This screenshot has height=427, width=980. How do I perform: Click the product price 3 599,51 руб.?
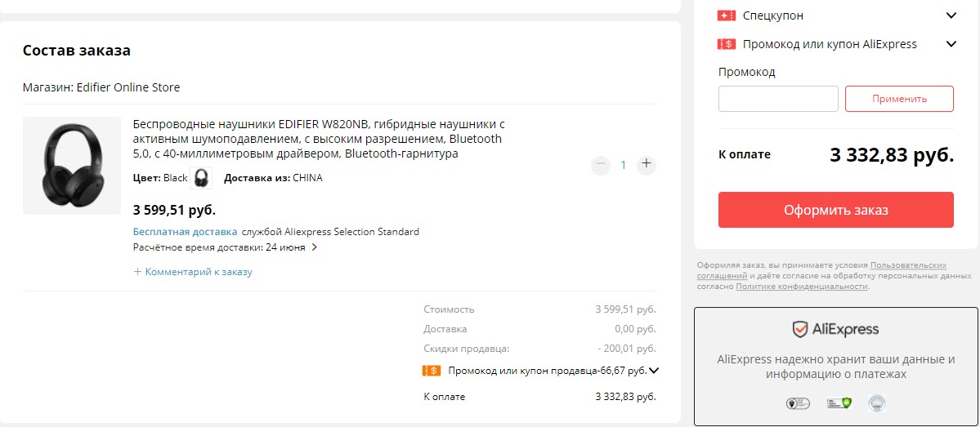pyautogui.click(x=174, y=210)
